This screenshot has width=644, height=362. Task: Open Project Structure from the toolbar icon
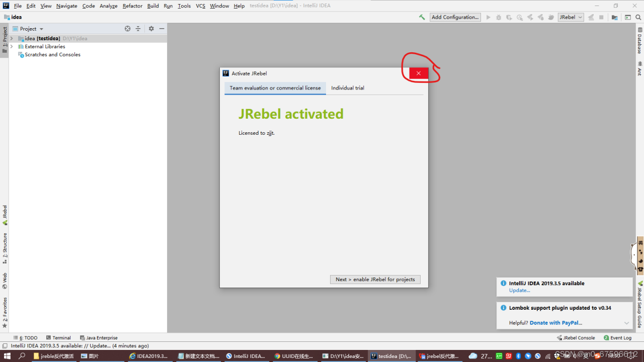(614, 17)
